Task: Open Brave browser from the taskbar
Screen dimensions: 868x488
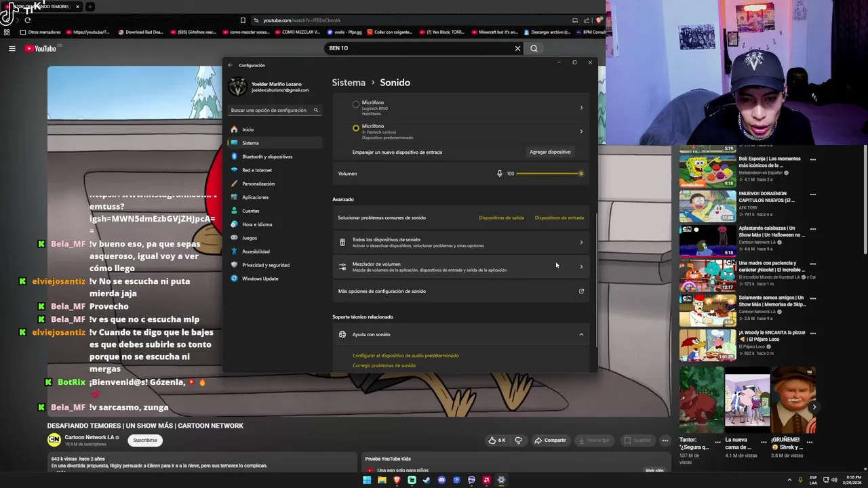Action: 397,480
